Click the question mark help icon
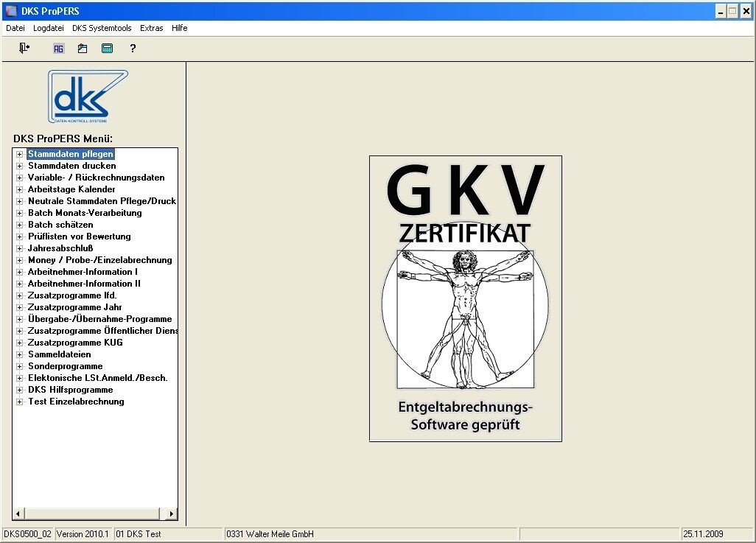756x543 pixels. (133, 48)
